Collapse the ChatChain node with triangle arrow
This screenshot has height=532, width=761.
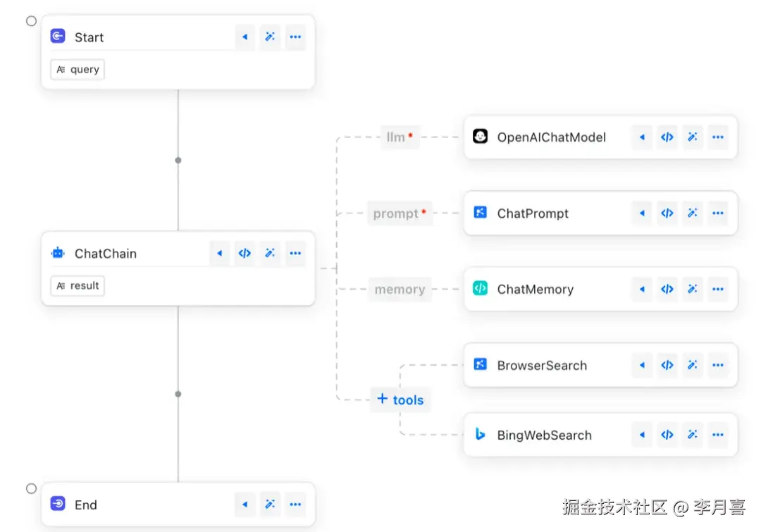pyautogui.click(x=219, y=254)
